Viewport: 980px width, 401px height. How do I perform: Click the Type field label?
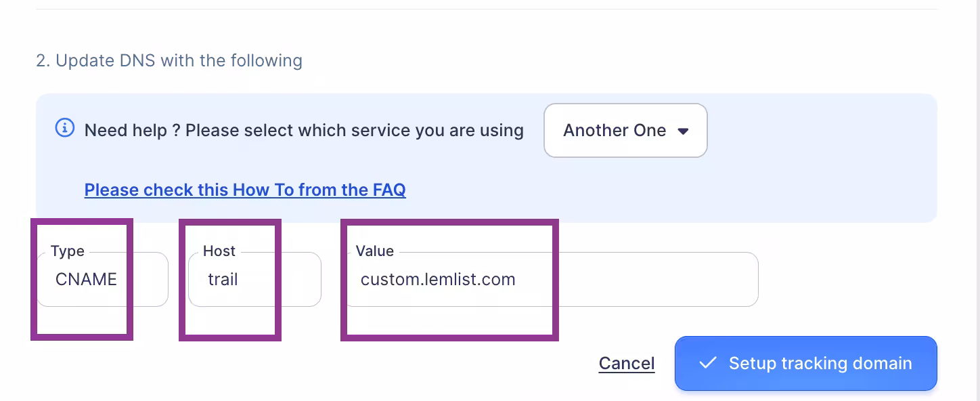[68, 251]
